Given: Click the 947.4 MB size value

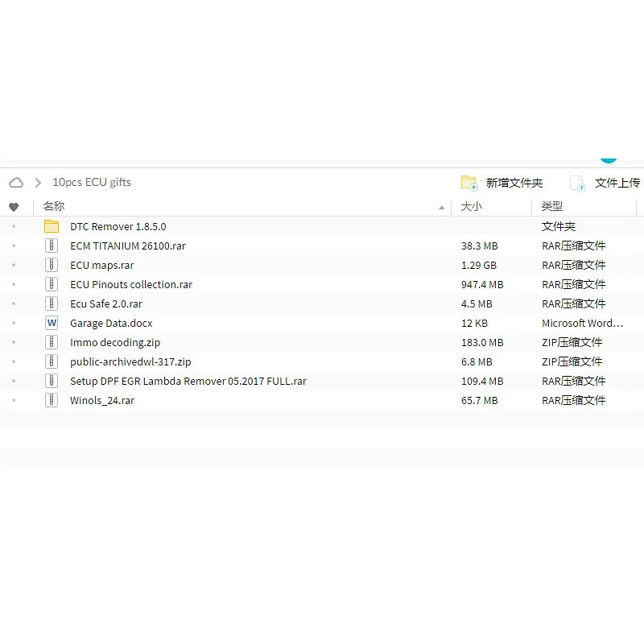Looking at the screenshot, I should [482, 285].
